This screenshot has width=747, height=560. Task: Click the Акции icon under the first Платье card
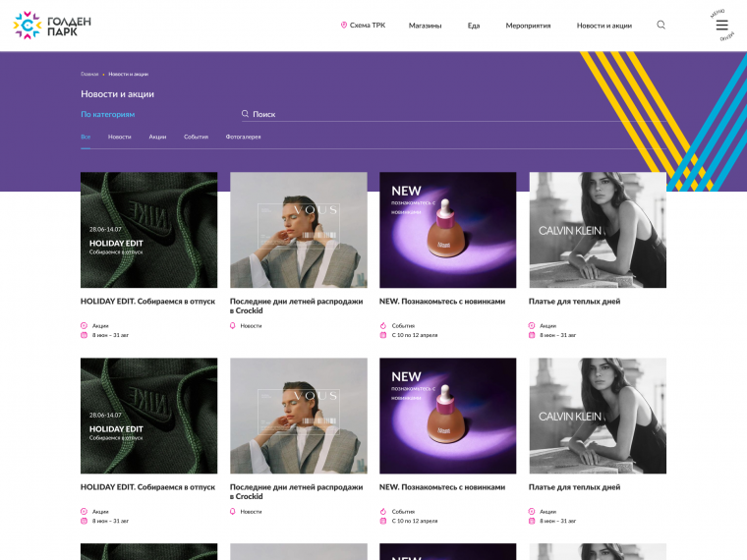[532, 326]
